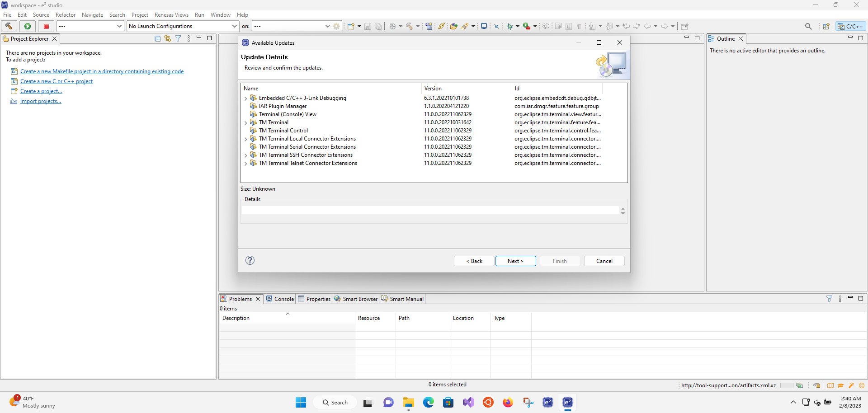Click Cancel in Available Updates dialog

point(604,261)
